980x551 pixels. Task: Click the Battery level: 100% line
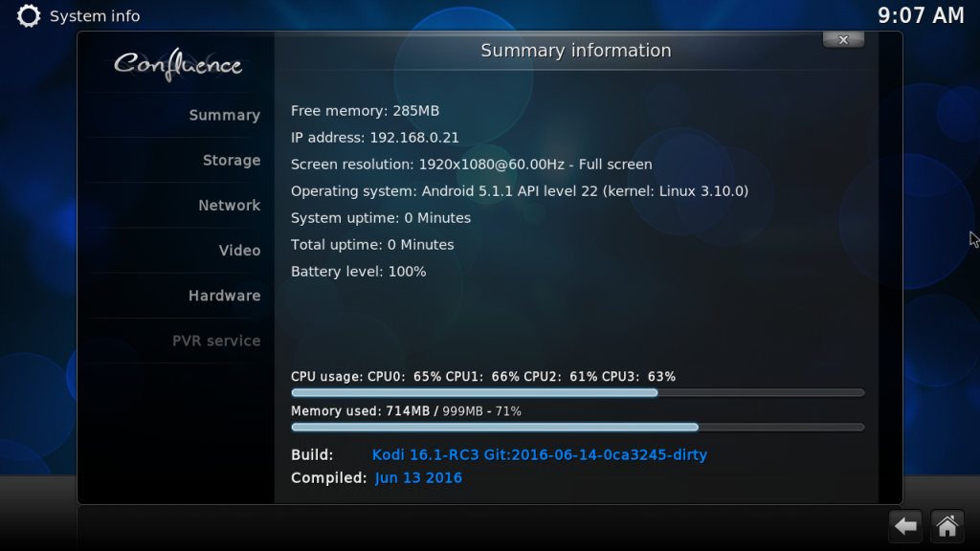click(x=359, y=272)
